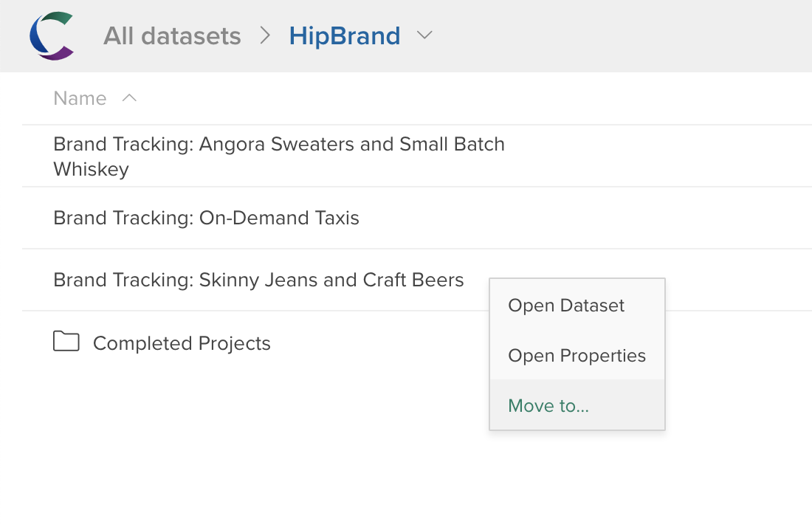Sort the list by the Name column header
The width and height of the screenshot is (812, 524).
coord(80,98)
